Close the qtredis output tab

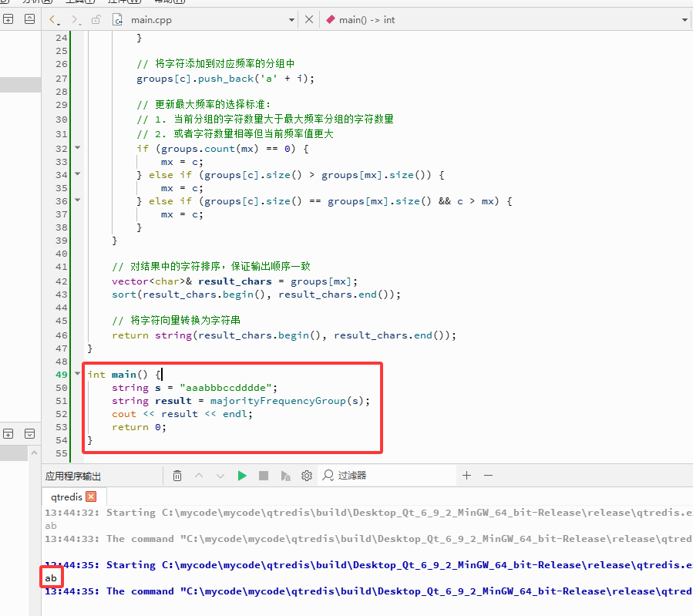(x=91, y=497)
